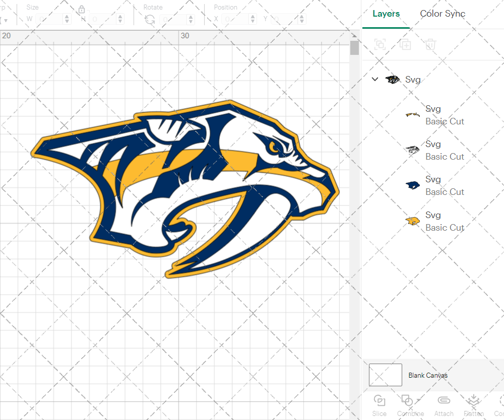Click the Rotate stepper arrows
504x420 pixels.
(191, 20)
